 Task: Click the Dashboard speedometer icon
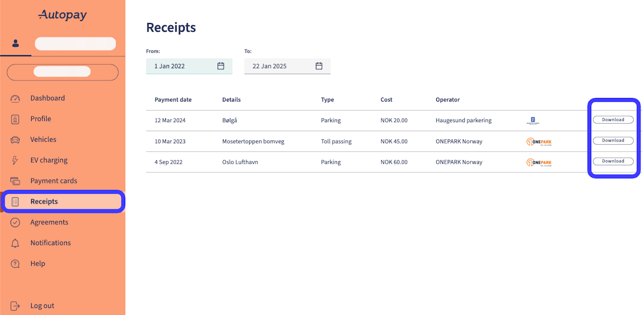[15, 98]
